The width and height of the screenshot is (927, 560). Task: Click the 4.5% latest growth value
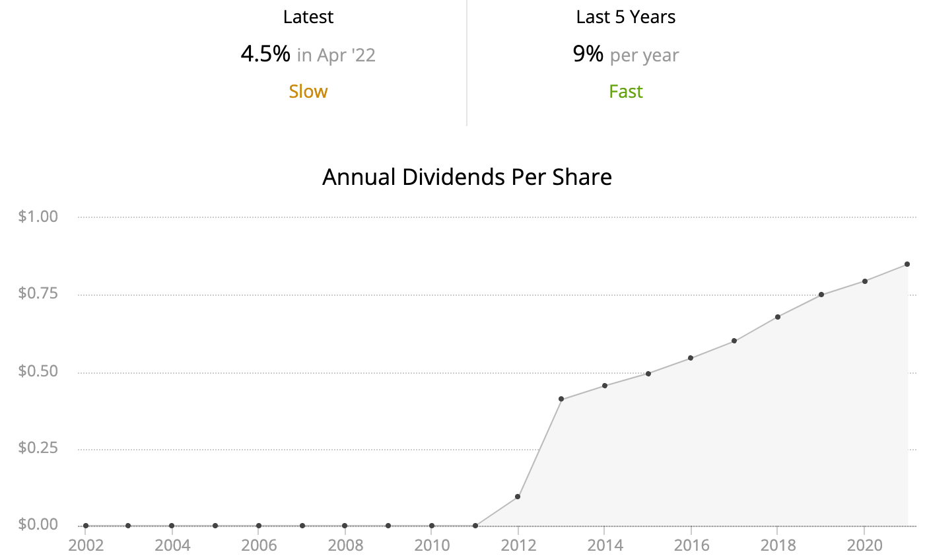pyautogui.click(x=265, y=54)
